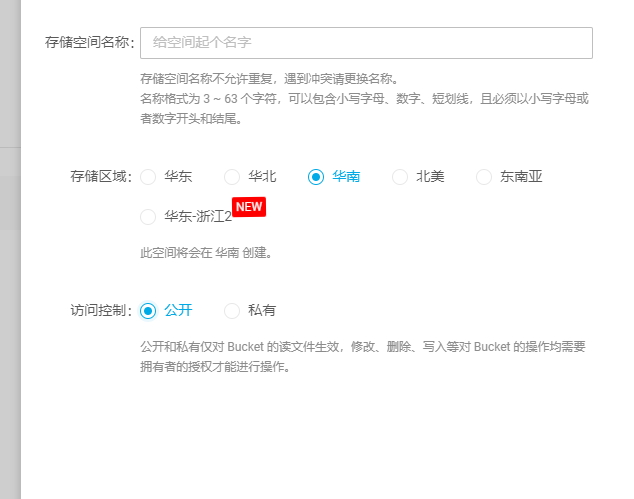Click the Bucket permission note starting with 公开和私有仅对

[363, 357]
